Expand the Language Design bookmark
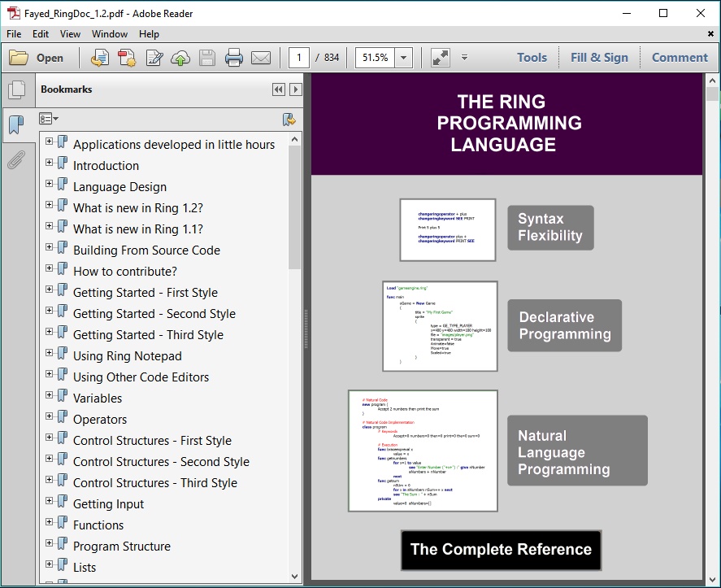Screen dimensions: 721x588 click(x=50, y=183)
